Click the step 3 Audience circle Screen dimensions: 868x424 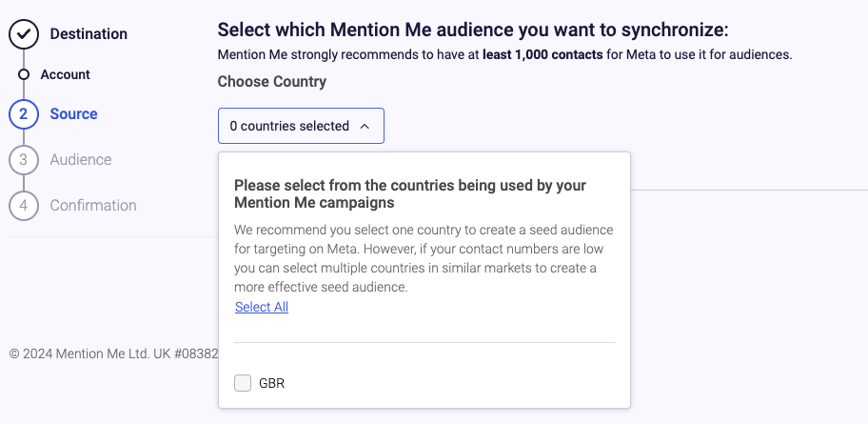pyautogui.click(x=23, y=160)
